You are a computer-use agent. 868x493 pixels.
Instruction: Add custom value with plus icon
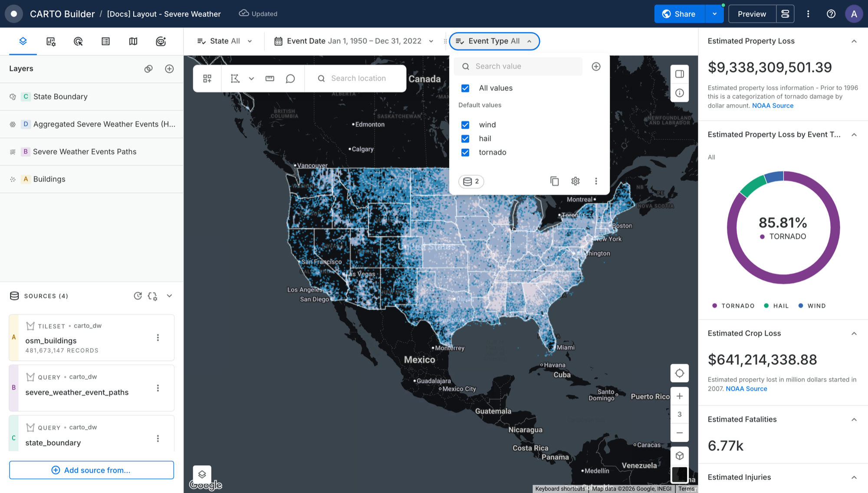pyautogui.click(x=596, y=66)
